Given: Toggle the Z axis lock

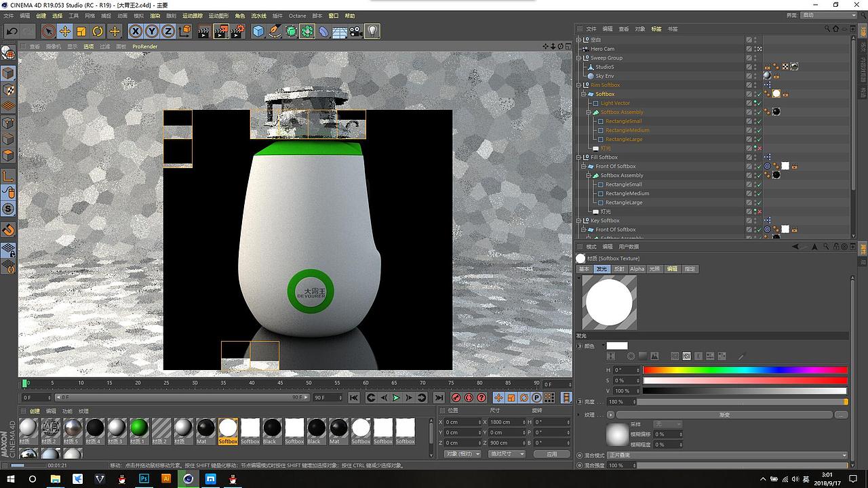Looking at the screenshot, I should coord(167,31).
